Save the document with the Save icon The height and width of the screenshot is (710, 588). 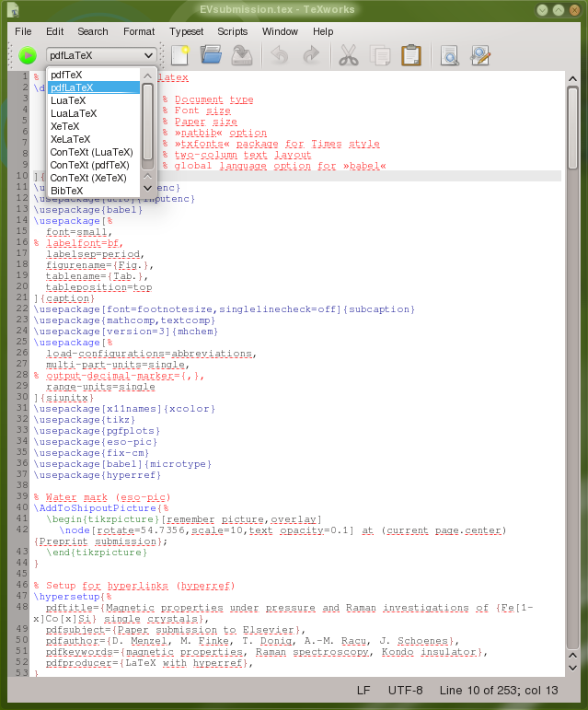click(242, 55)
